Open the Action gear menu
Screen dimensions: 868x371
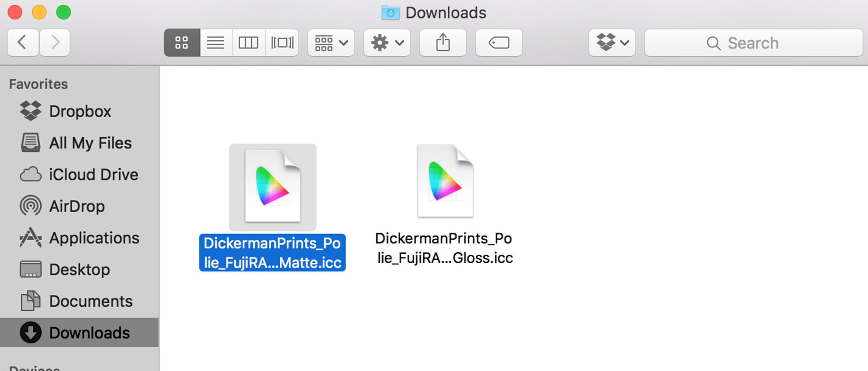[x=387, y=43]
